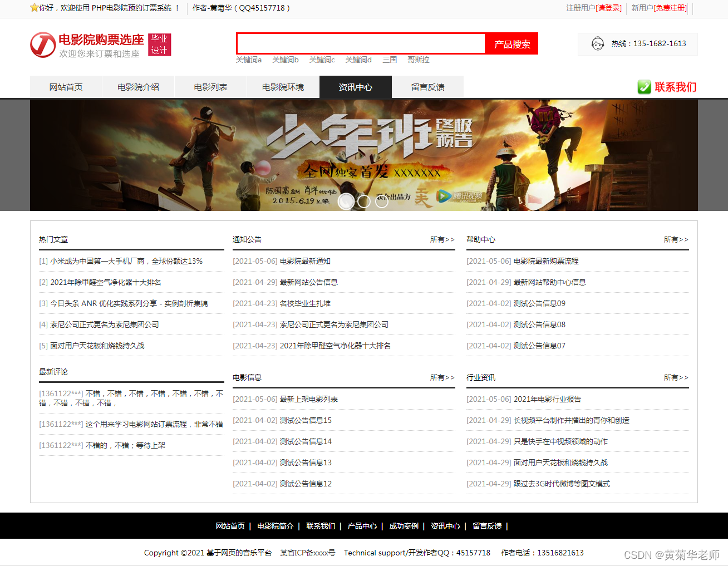728x566 pixels.
Task: Open notice 最新网站公告信息
Action: coord(308,282)
